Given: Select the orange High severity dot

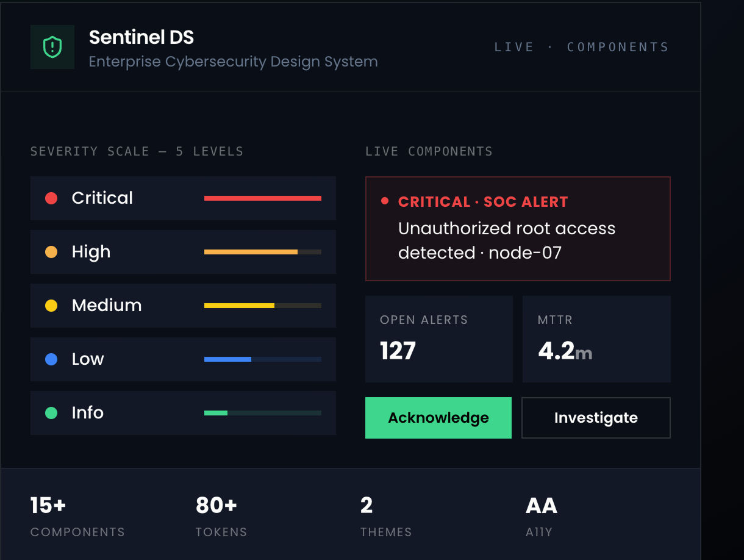Looking at the screenshot, I should (51, 252).
